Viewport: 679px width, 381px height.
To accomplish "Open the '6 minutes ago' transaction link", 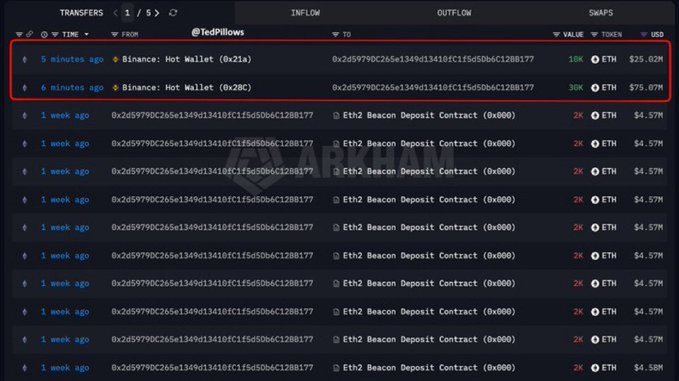I will 72,87.
